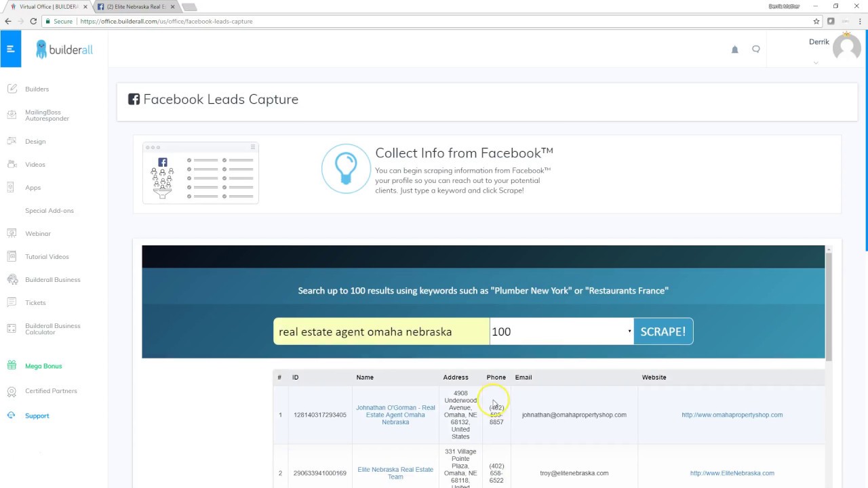The image size is (868, 488).
Task: Open notifications bell
Action: [734, 49]
